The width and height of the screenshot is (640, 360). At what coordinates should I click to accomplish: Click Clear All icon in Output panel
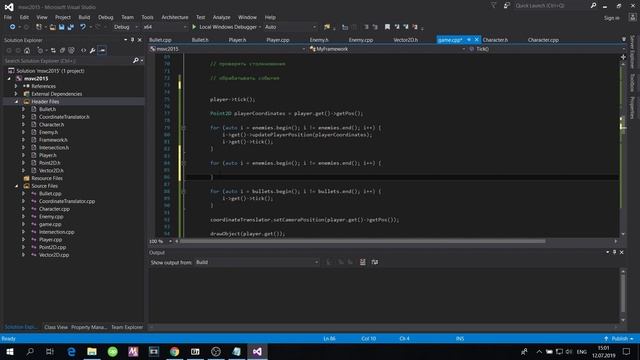tap(362, 262)
